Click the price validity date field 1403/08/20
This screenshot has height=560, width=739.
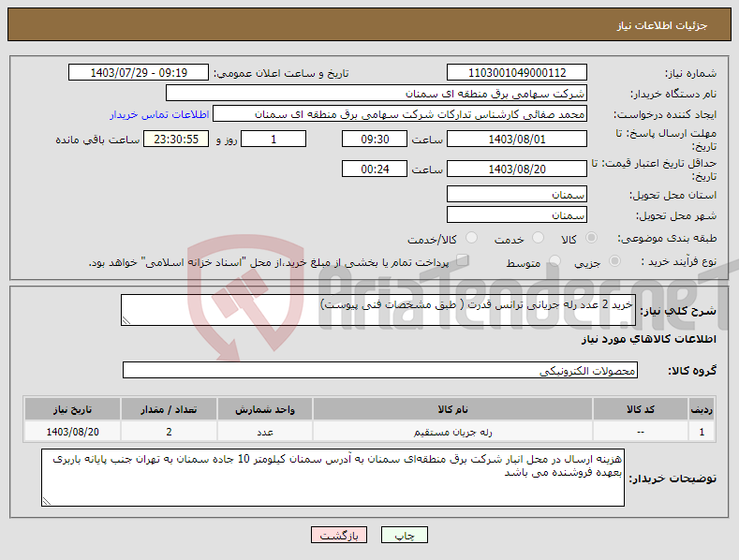(516, 169)
